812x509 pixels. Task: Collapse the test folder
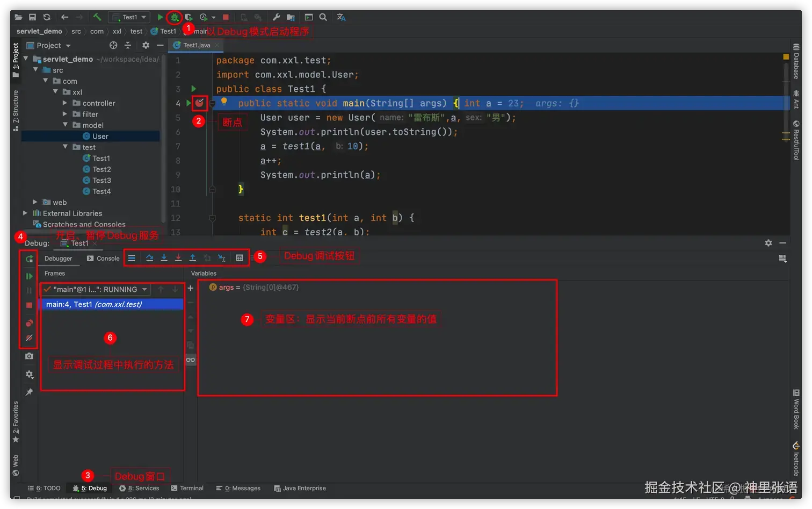[65, 147]
